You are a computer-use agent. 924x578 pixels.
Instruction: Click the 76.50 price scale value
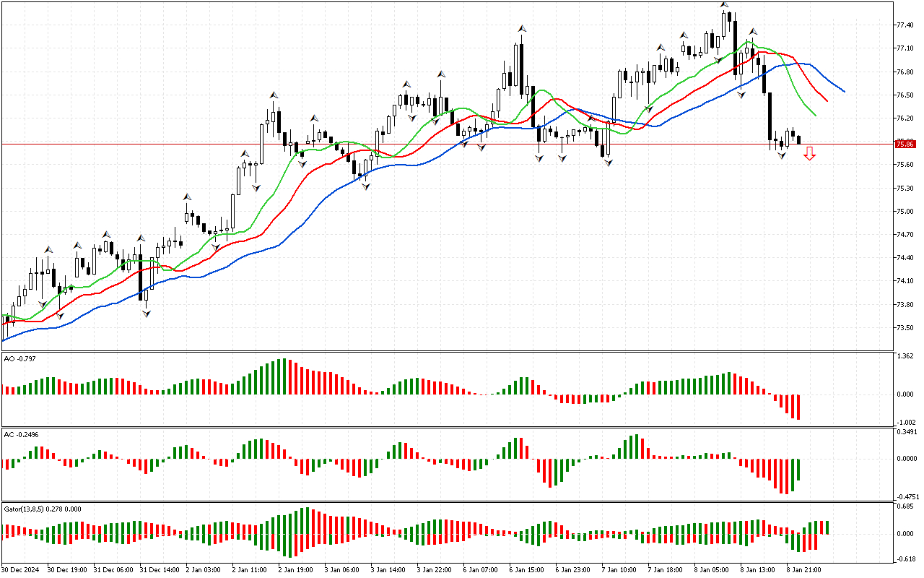(x=904, y=95)
